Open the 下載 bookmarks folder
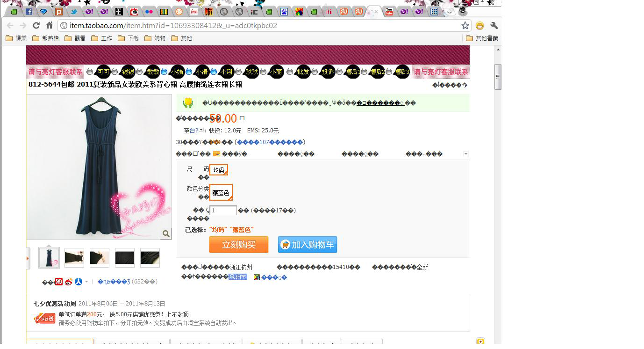Image resolution: width=644 pixels, height=349 pixels. [128, 38]
